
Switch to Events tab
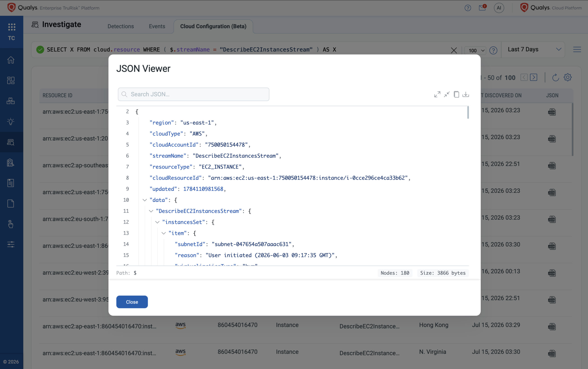(x=157, y=26)
